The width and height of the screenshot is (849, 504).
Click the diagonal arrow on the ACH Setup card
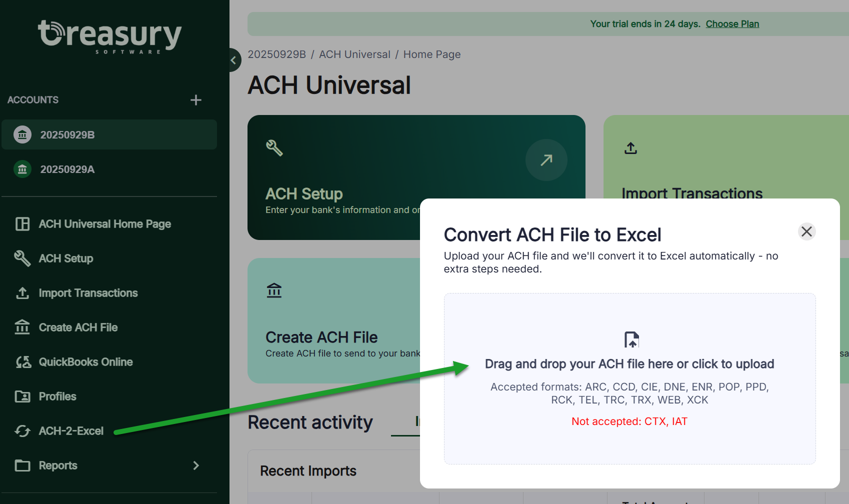click(x=546, y=160)
